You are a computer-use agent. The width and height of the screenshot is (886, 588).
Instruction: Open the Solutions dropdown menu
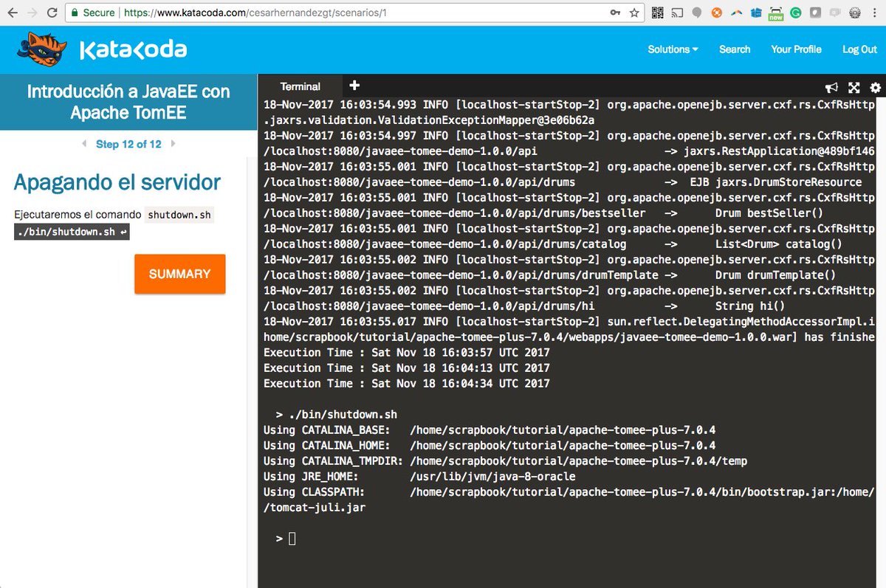pyautogui.click(x=673, y=49)
